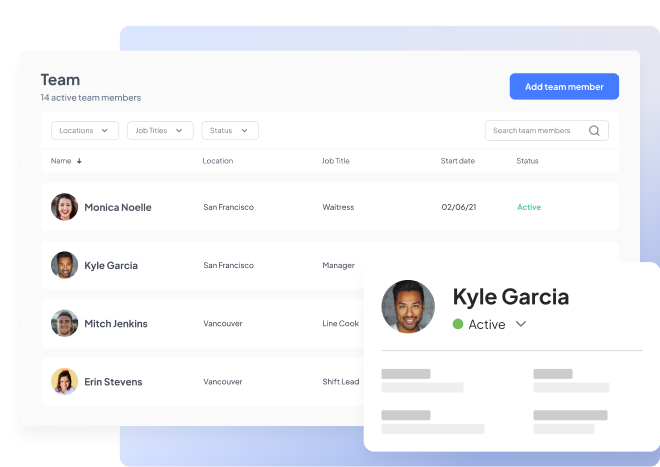Image resolution: width=660 pixels, height=467 pixels.
Task: Click the green Active status dot
Action: (458, 324)
